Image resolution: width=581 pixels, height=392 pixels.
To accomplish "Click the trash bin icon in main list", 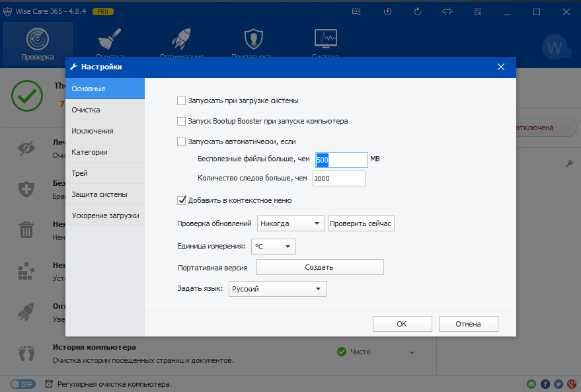I will coord(26,230).
